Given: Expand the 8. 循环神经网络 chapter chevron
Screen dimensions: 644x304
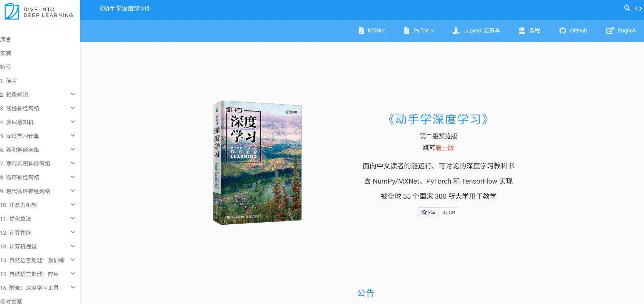Looking at the screenshot, I should click(73, 177).
